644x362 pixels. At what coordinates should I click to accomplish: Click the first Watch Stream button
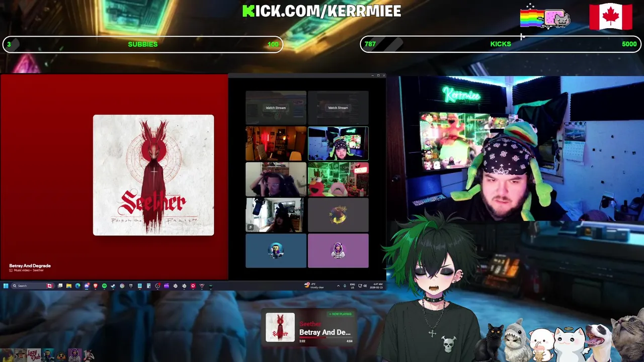tap(276, 108)
